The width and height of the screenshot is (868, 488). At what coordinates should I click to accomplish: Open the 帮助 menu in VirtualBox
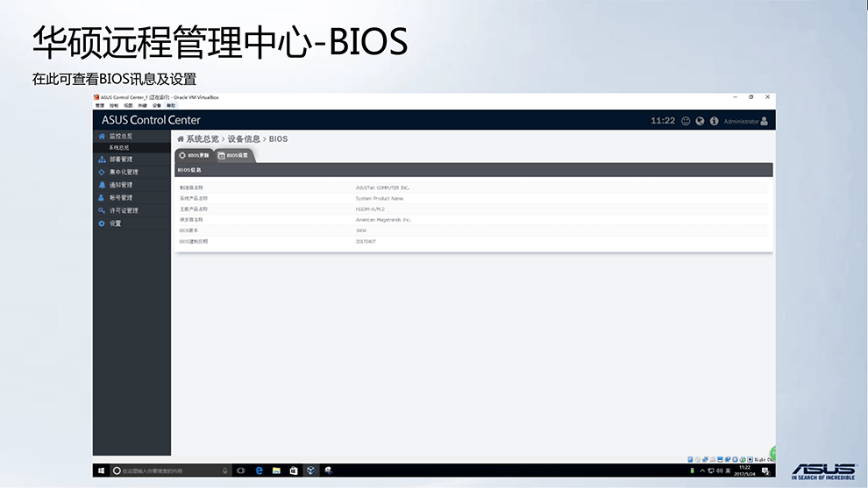(172, 105)
